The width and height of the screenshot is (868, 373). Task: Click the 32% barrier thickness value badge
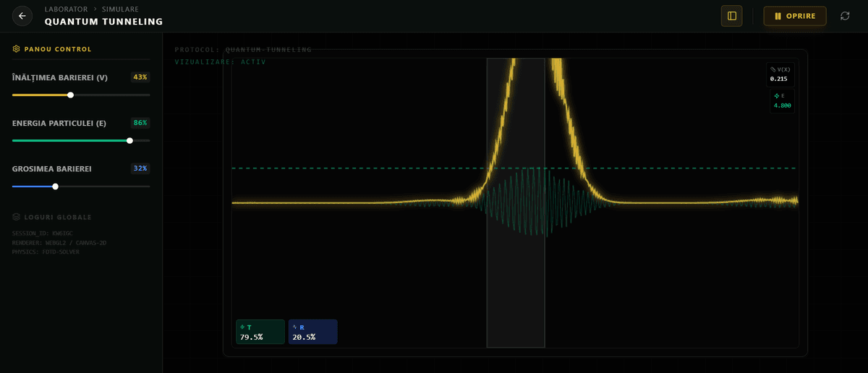[x=140, y=168]
